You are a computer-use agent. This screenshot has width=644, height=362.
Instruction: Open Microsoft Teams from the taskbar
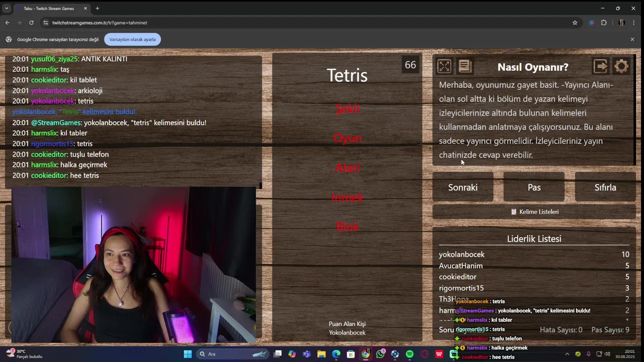[x=307, y=354]
